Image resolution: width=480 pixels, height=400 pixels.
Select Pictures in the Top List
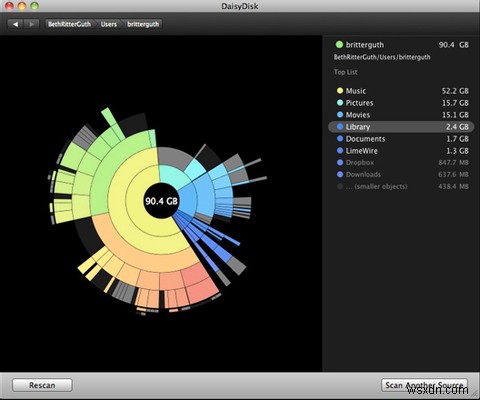point(402,103)
